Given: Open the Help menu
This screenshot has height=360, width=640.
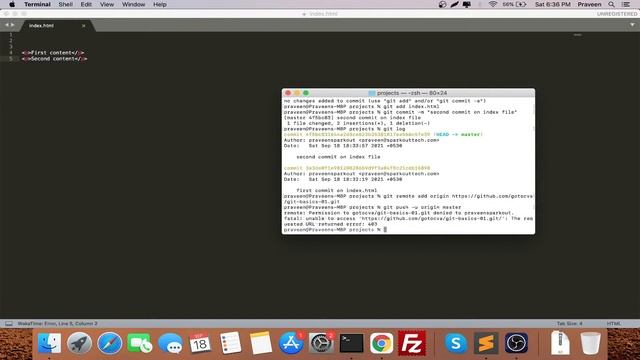Looking at the screenshot, I should click(x=160, y=4).
